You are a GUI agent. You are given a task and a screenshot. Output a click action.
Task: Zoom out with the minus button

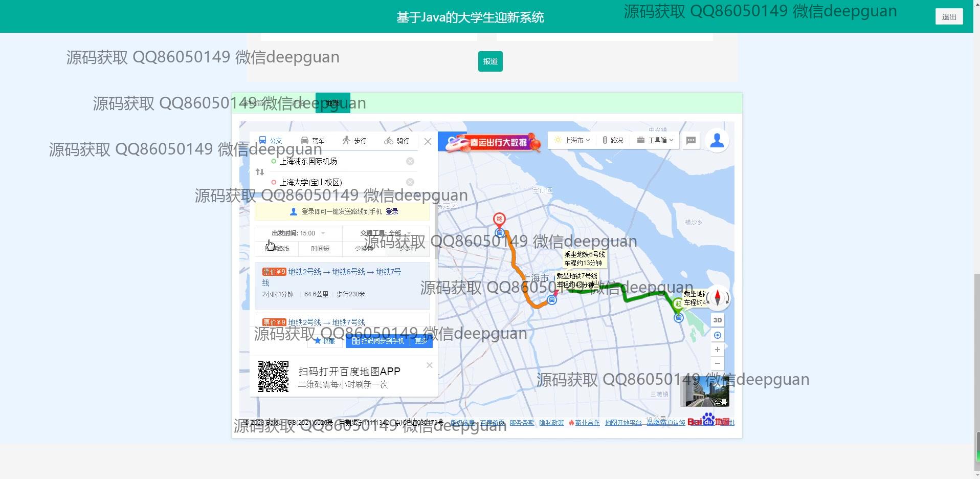718,363
